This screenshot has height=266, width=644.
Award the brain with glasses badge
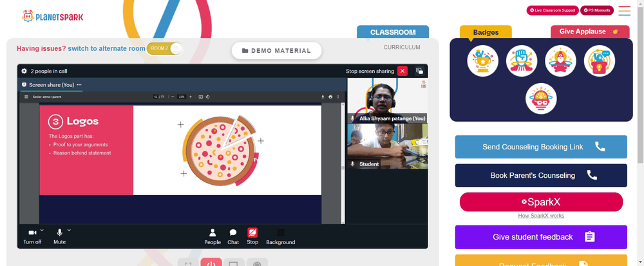pos(541,99)
